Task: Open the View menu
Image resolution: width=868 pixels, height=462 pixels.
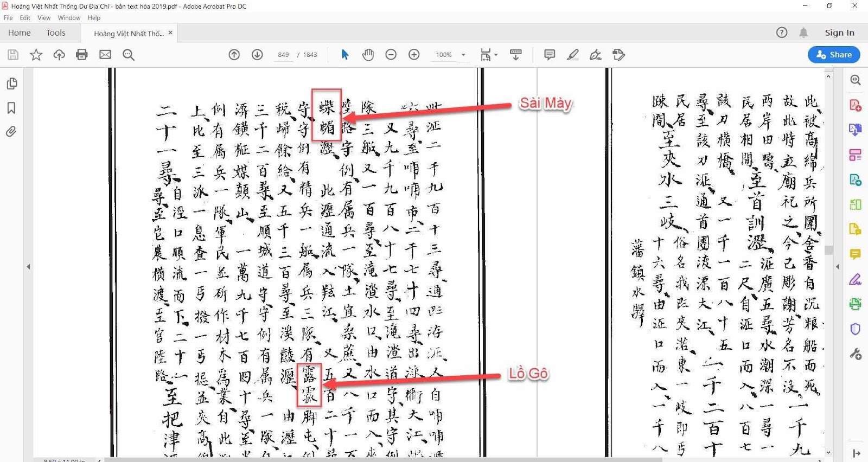Action: pos(44,18)
